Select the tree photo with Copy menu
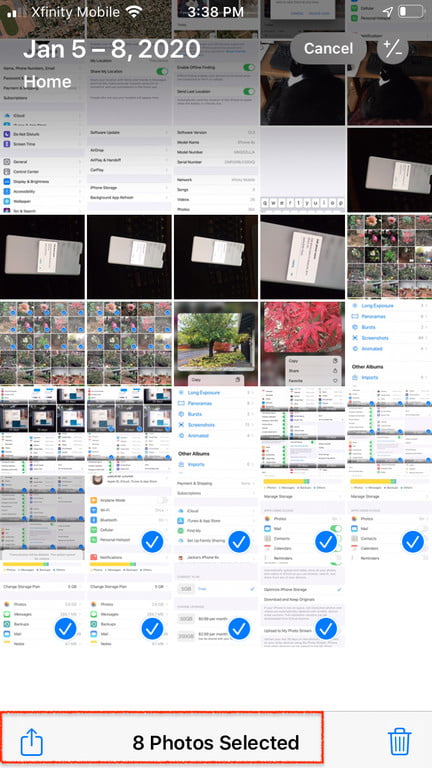Screen dimensions: 432x768 click(216, 343)
